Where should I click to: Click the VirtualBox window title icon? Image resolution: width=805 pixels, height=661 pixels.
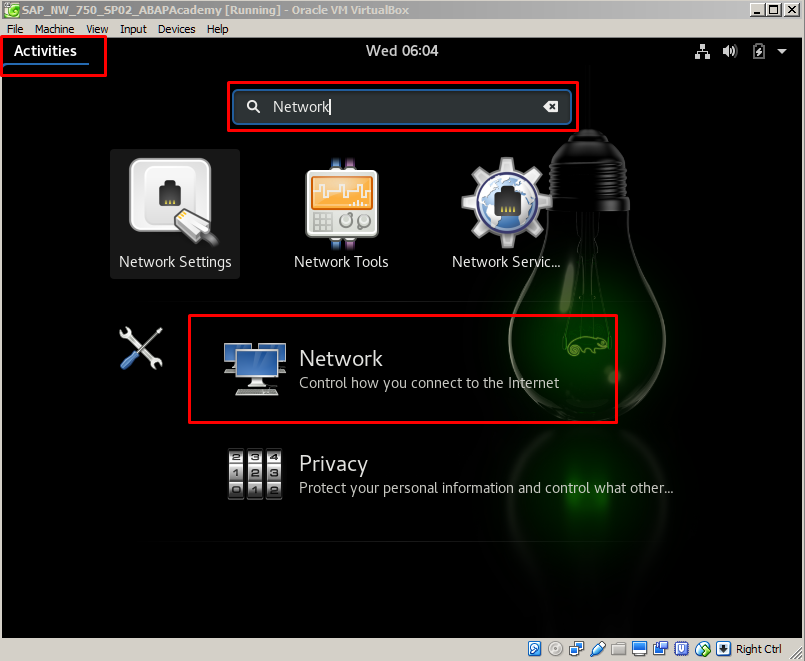point(11,10)
